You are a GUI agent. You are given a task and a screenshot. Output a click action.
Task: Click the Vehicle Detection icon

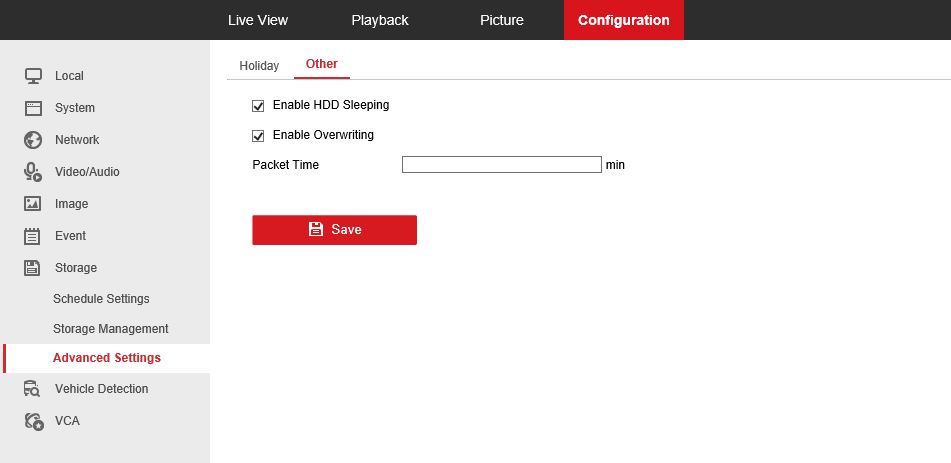pyautogui.click(x=33, y=389)
